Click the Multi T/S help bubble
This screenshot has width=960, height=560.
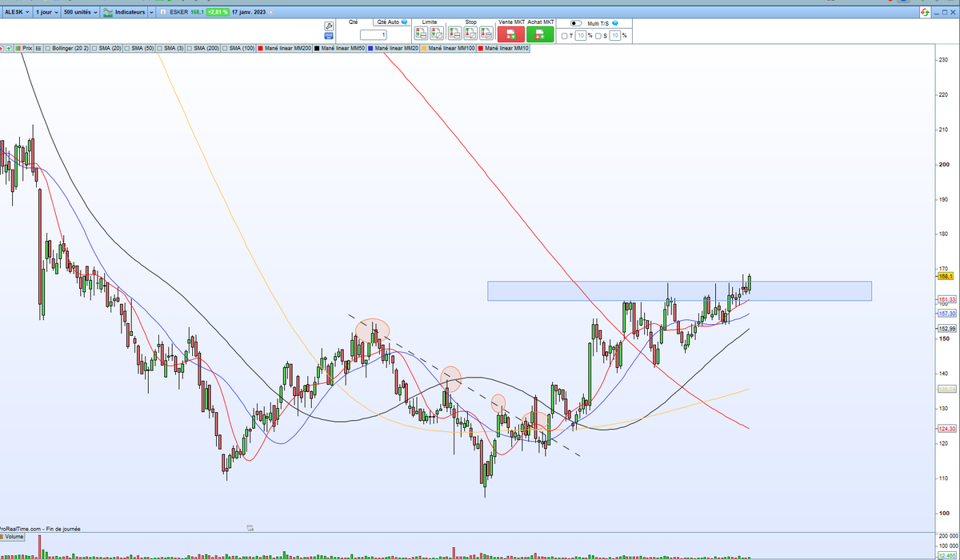tap(614, 23)
